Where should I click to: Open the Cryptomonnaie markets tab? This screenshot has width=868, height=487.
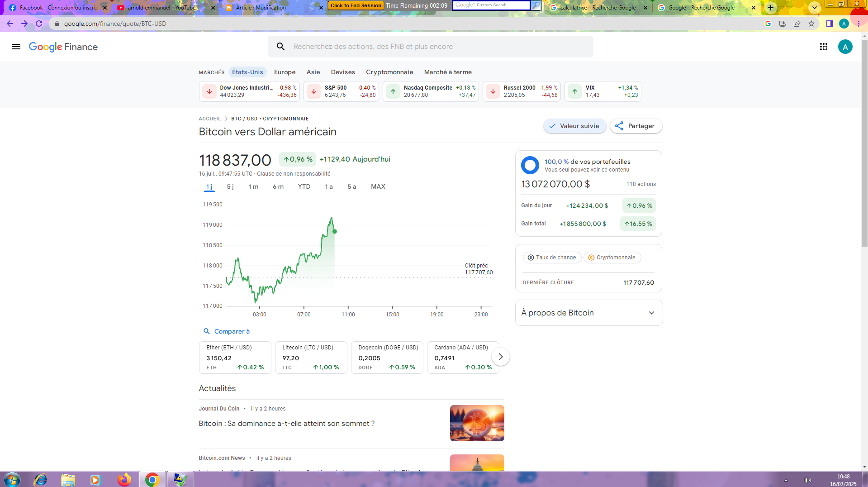pos(389,72)
